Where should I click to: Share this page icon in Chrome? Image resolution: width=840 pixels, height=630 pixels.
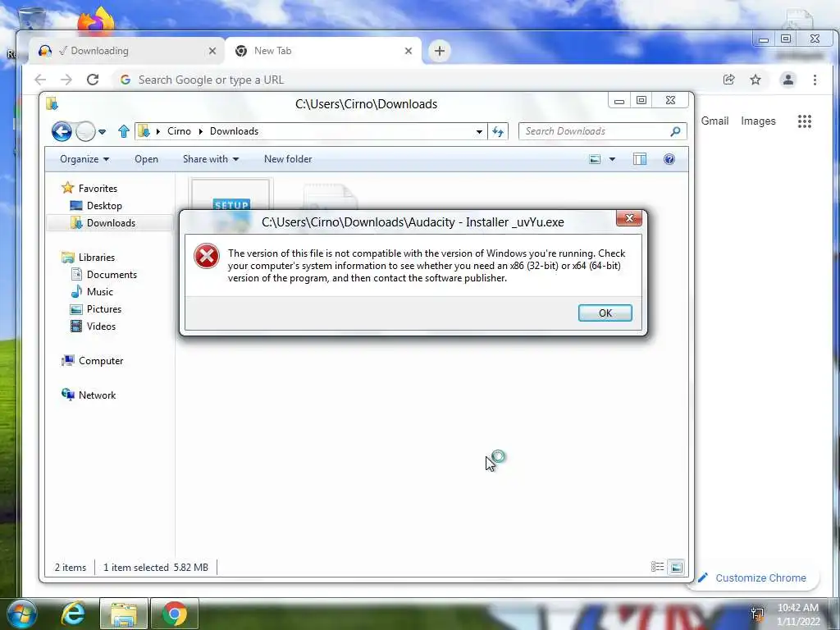(x=728, y=80)
